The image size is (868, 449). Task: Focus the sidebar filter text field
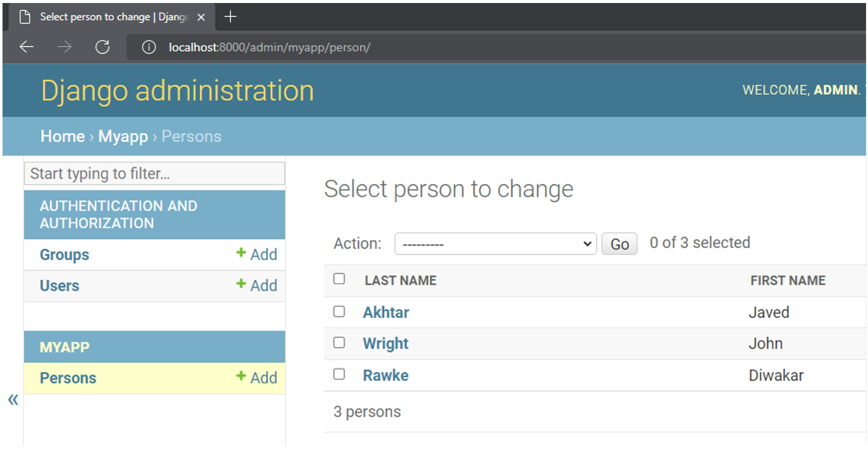coord(154,174)
